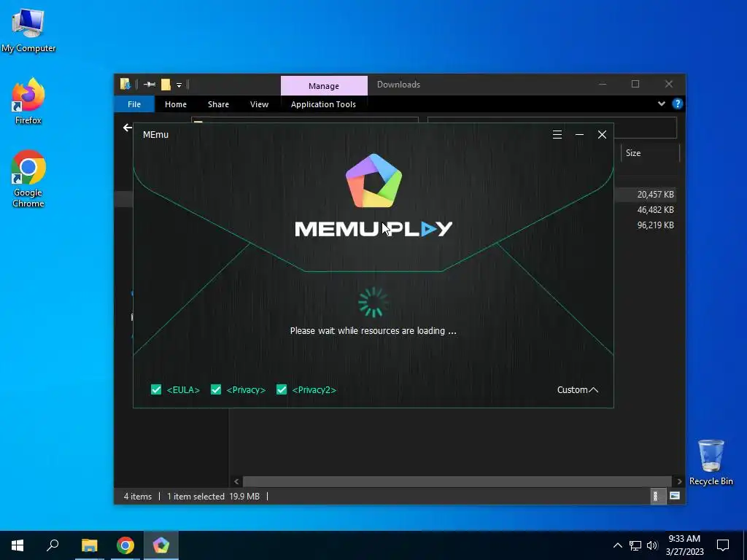Open the File menu in File Explorer

point(134,104)
